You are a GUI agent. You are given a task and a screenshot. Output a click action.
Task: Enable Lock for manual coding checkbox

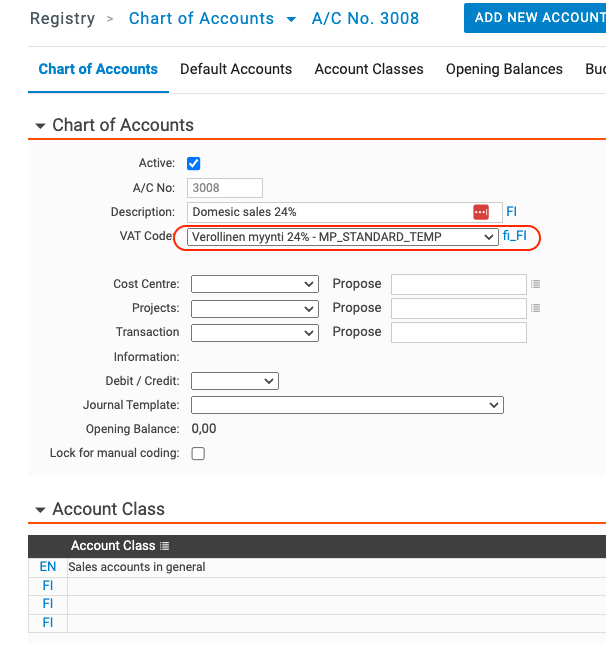point(198,454)
